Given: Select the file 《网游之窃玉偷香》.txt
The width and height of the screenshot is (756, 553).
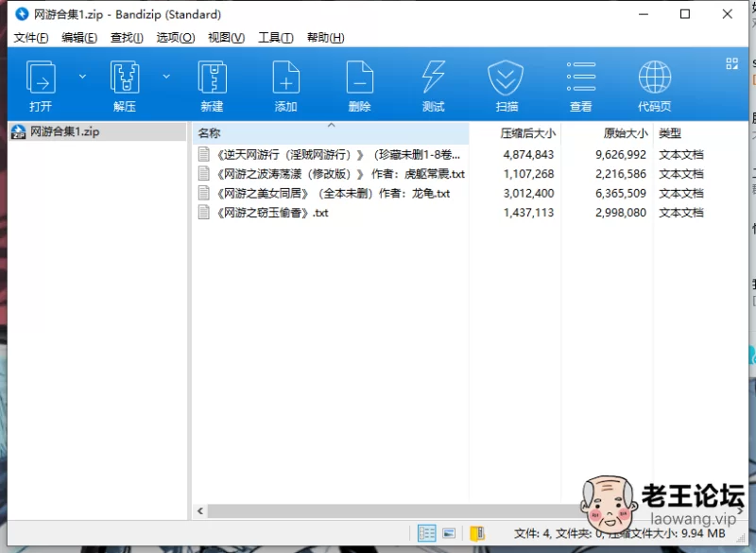Looking at the screenshot, I should pyautogui.click(x=272, y=213).
